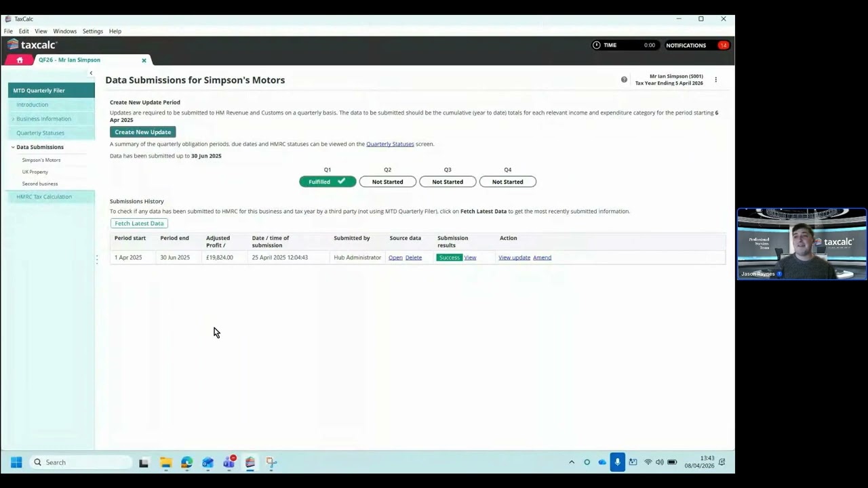Viewport: 868px width, 488px height.
Task: Open the three-dot options menu beside client name
Action: tap(715, 80)
